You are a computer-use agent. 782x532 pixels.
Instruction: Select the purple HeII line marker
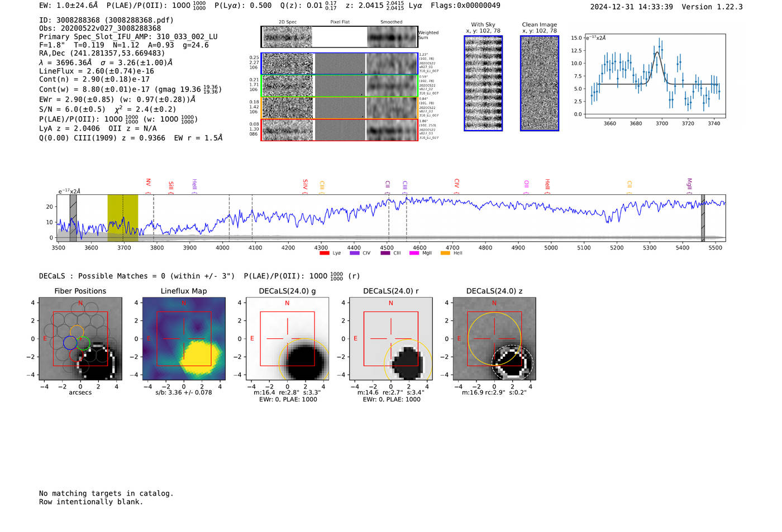(x=194, y=186)
